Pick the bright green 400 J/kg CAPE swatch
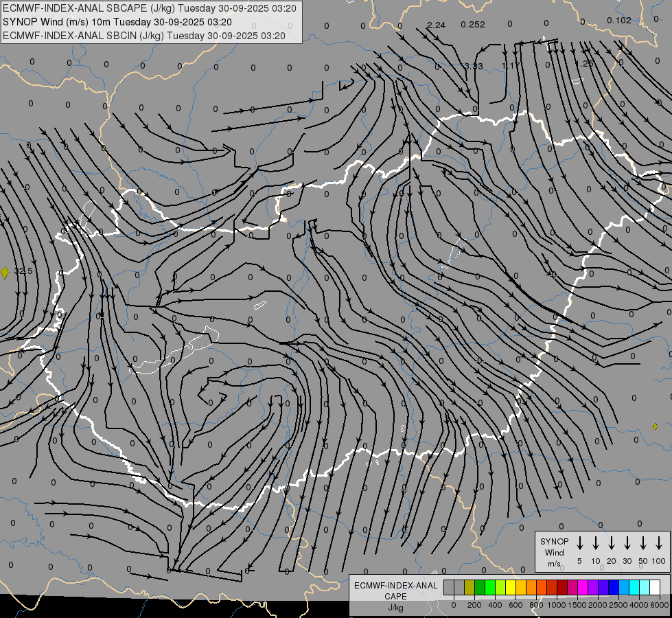This screenshot has width=672, height=618. [x=490, y=588]
